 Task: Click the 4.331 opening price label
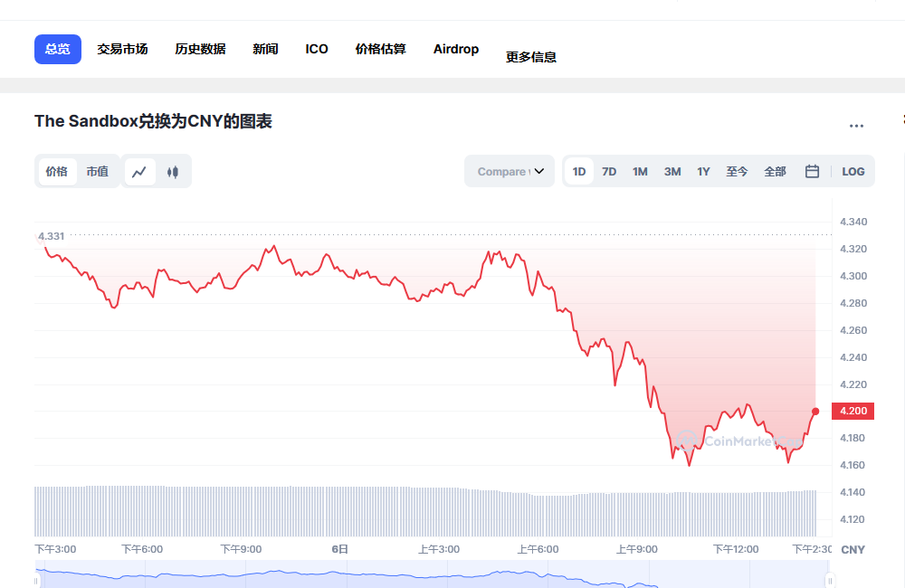click(52, 236)
